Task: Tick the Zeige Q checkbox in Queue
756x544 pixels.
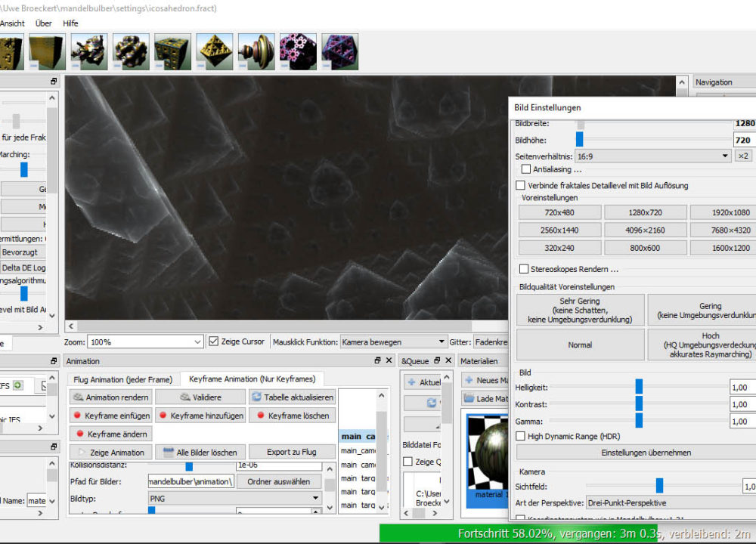Action: coord(408,462)
